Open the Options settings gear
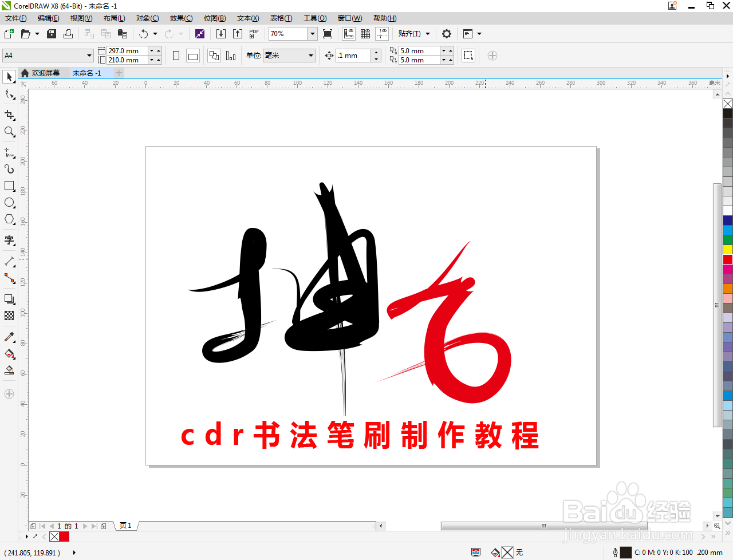The image size is (733, 560). tap(446, 33)
